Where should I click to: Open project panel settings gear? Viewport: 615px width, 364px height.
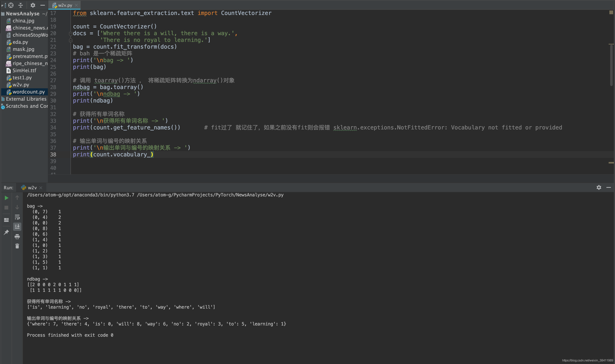(x=33, y=5)
